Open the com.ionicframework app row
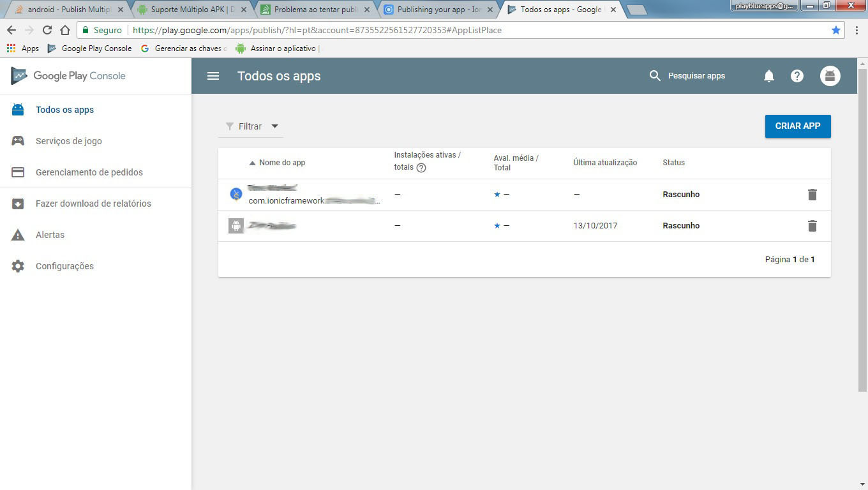868x490 pixels. [x=524, y=195]
